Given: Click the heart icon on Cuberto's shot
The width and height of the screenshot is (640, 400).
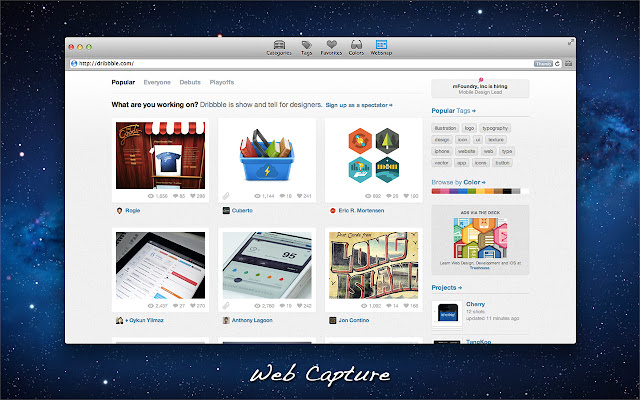Looking at the screenshot, I should tap(300, 196).
